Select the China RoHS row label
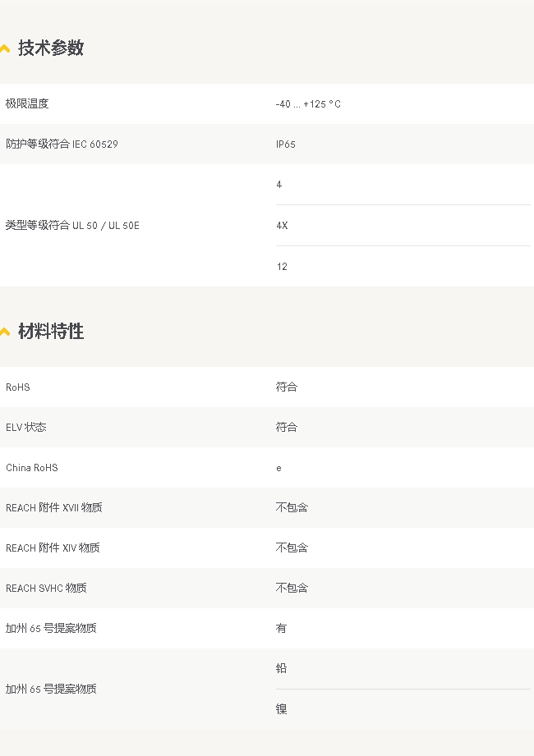Image resolution: width=534 pixels, height=756 pixels. pyautogui.click(x=32, y=468)
